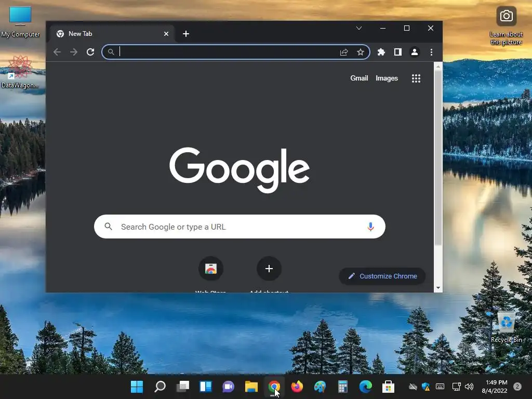Select the Recycle Bin desktop icon
Viewport: 532px width, 399px height.
pos(506,327)
